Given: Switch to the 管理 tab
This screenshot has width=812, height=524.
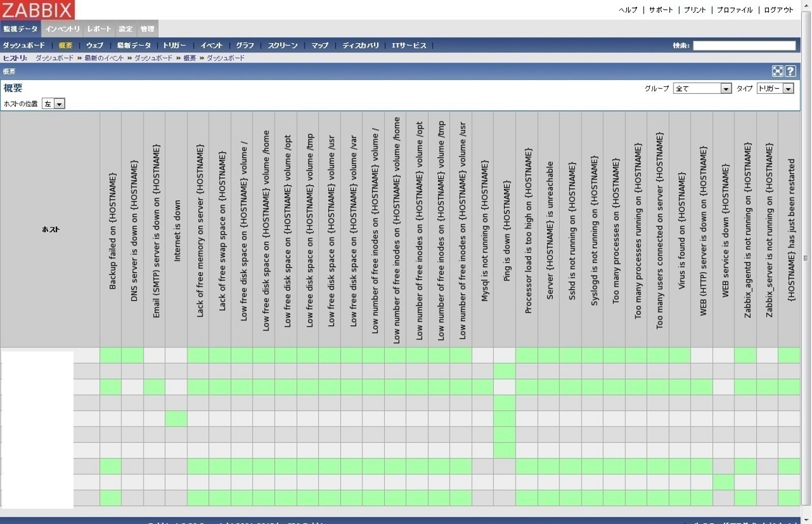Looking at the screenshot, I should [147, 29].
